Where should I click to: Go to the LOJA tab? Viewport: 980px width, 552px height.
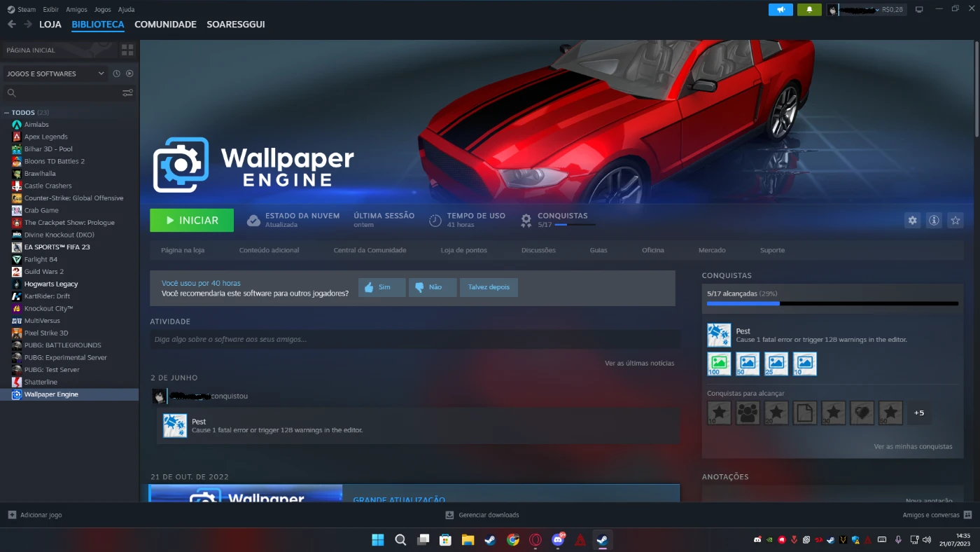50,25
